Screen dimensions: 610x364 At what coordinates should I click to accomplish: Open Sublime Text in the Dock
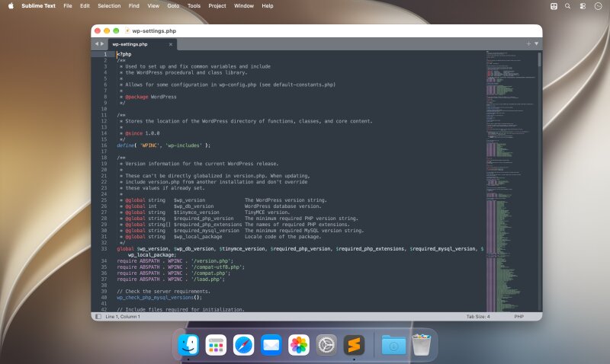pos(354,344)
